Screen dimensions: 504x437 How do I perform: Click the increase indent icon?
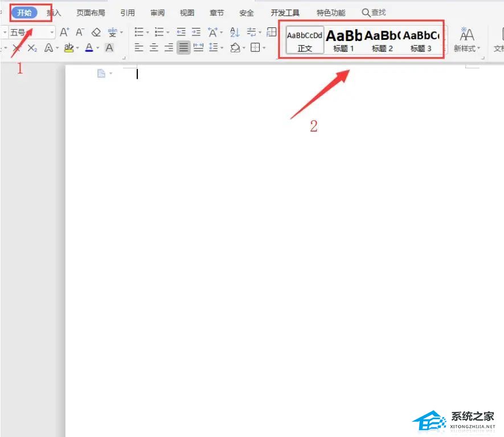coord(196,32)
